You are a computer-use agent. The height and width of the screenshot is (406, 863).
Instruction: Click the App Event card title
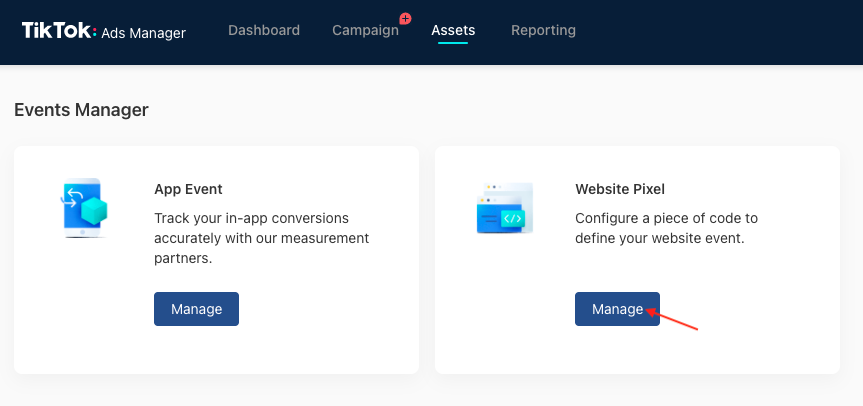(x=188, y=189)
